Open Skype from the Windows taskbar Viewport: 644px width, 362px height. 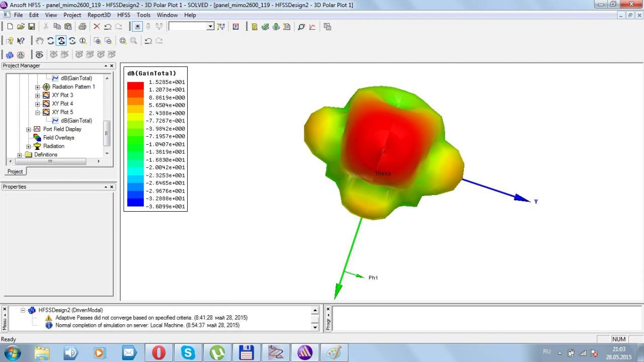[188, 352]
